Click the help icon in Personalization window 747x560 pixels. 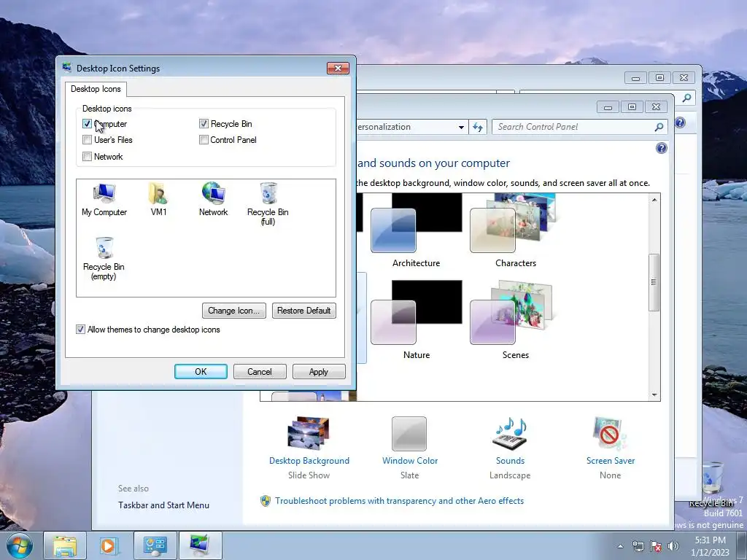[x=661, y=148]
